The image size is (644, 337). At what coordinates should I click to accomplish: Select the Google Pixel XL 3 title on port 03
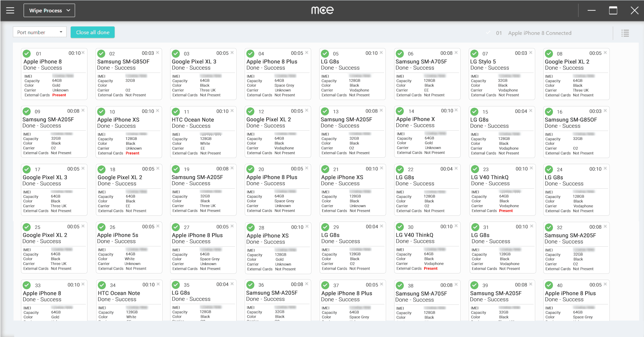pos(194,62)
